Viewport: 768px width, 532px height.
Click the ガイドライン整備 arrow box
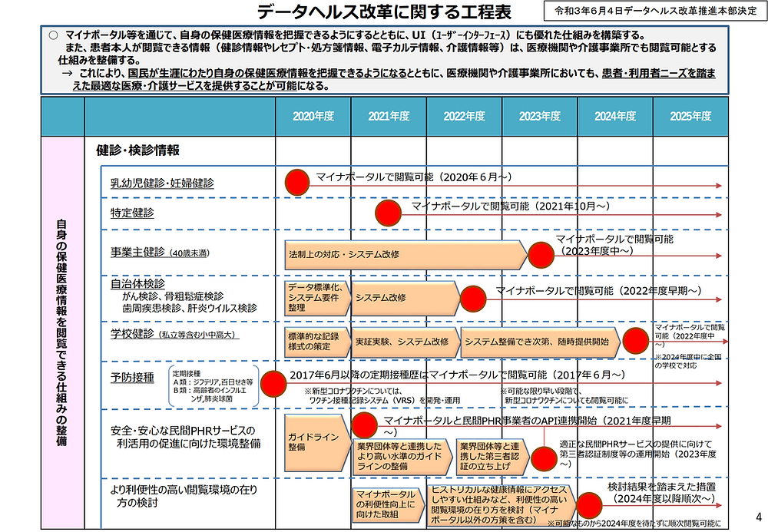click(x=318, y=442)
